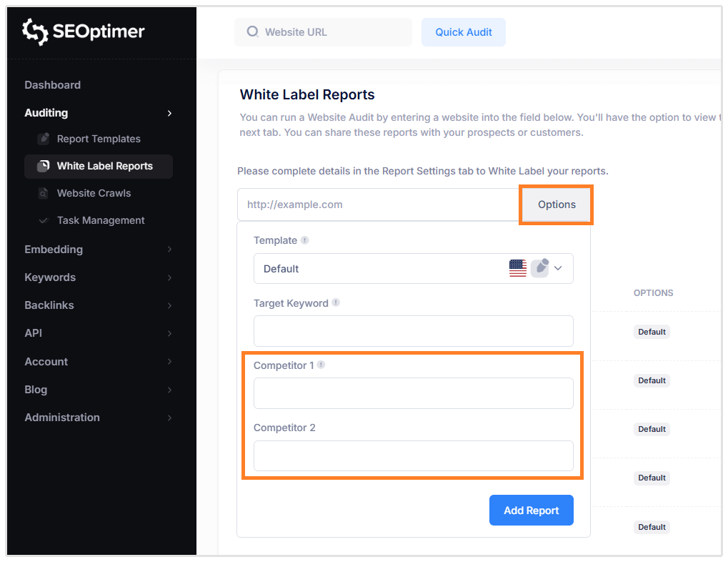Click the Website Crawls sidebar icon
The width and height of the screenshot is (728, 562).
tap(44, 193)
